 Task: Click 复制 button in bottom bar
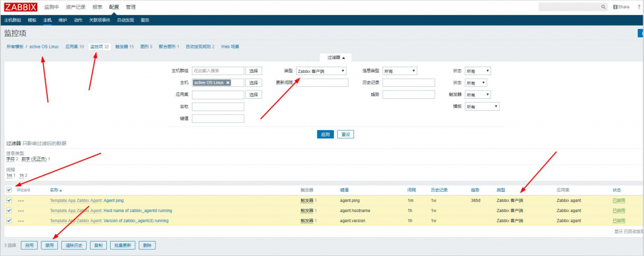point(99,245)
